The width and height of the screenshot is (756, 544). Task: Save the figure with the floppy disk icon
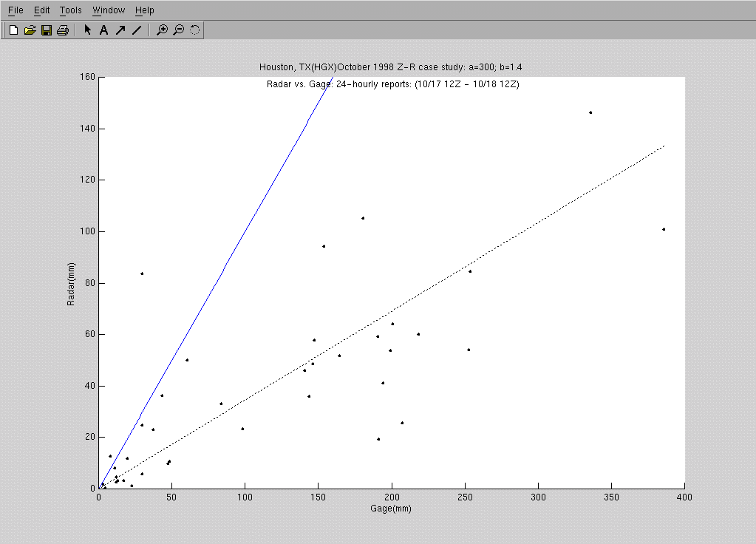(x=47, y=30)
